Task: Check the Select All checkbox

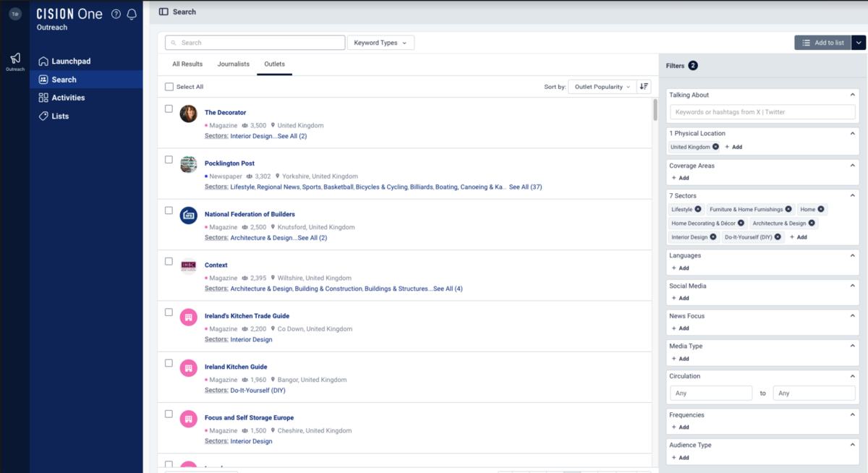Action: pos(169,87)
